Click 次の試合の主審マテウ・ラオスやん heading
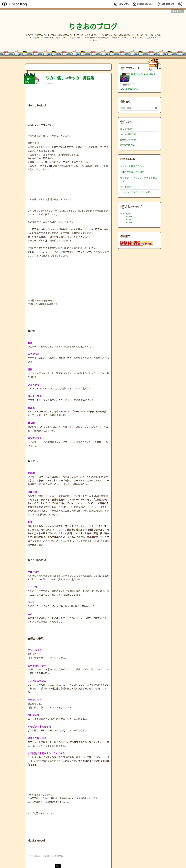 pos(46,753)
